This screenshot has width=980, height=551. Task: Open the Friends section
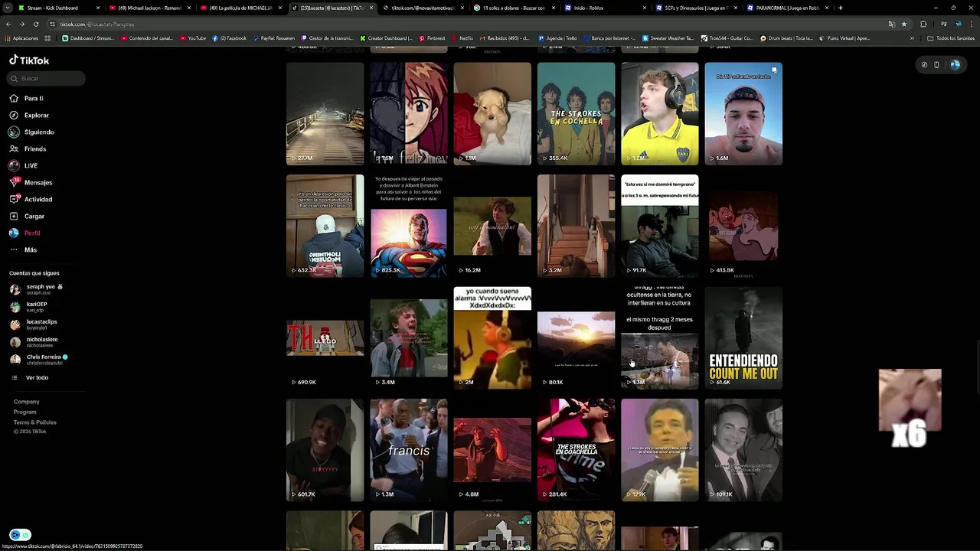click(28, 148)
